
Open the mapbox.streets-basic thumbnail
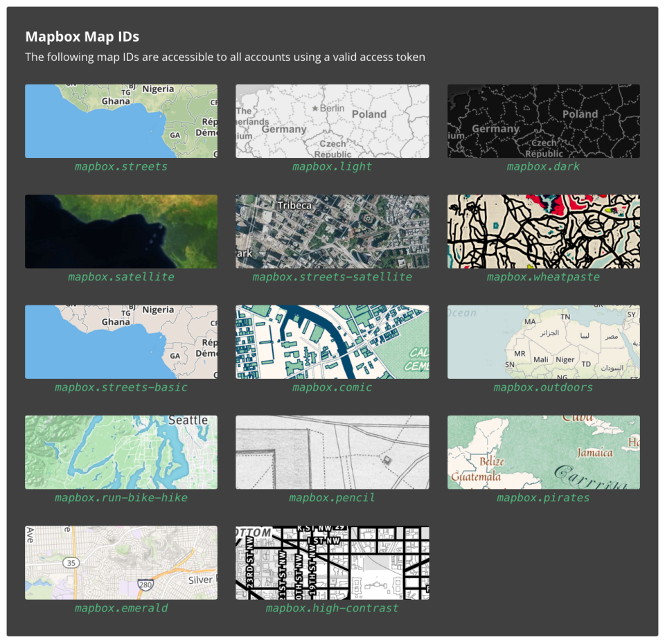click(121, 341)
